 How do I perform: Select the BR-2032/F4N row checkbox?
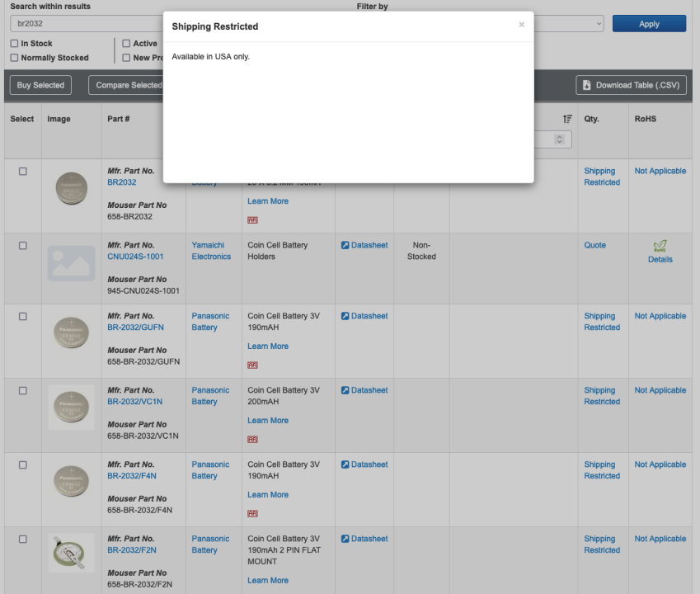23,465
